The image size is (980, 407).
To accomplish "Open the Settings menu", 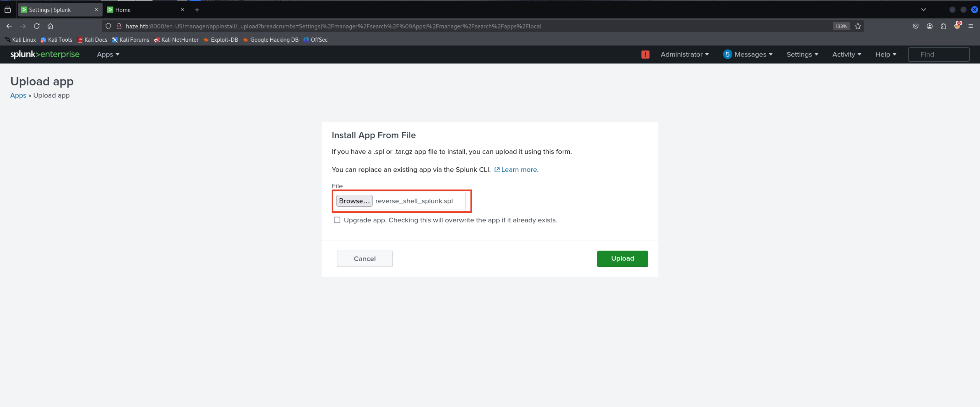I will tap(802, 55).
